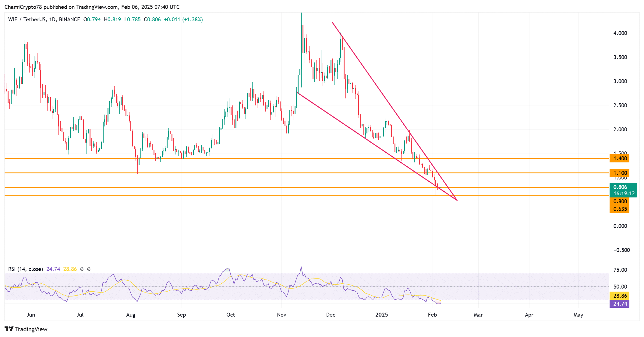Image resolution: width=644 pixels, height=337 pixels.
Task: Click the H0.819 high value in the header
Action: (x=112, y=20)
